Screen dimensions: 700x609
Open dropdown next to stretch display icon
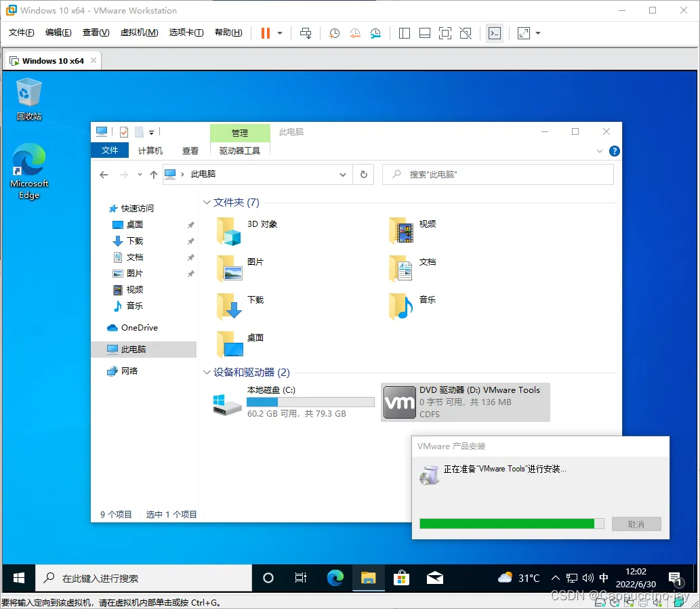coord(538,33)
